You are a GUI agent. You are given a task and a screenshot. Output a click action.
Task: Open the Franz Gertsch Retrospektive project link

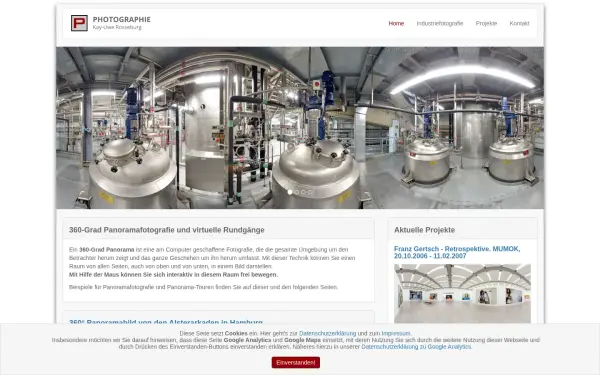[457, 252]
